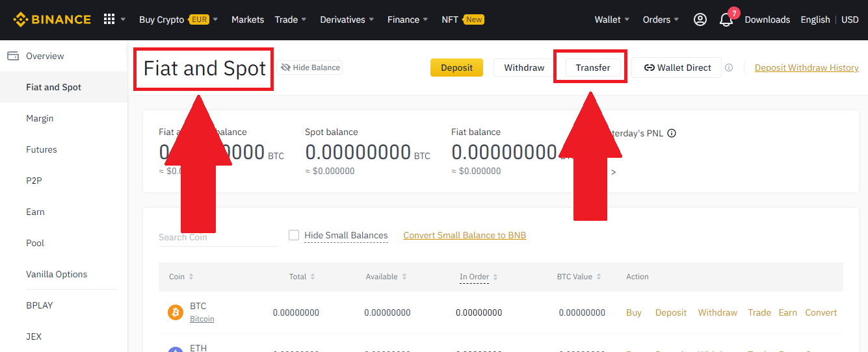The image size is (868, 352).
Task: Click the Bitcoin name link
Action: pyautogui.click(x=202, y=319)
